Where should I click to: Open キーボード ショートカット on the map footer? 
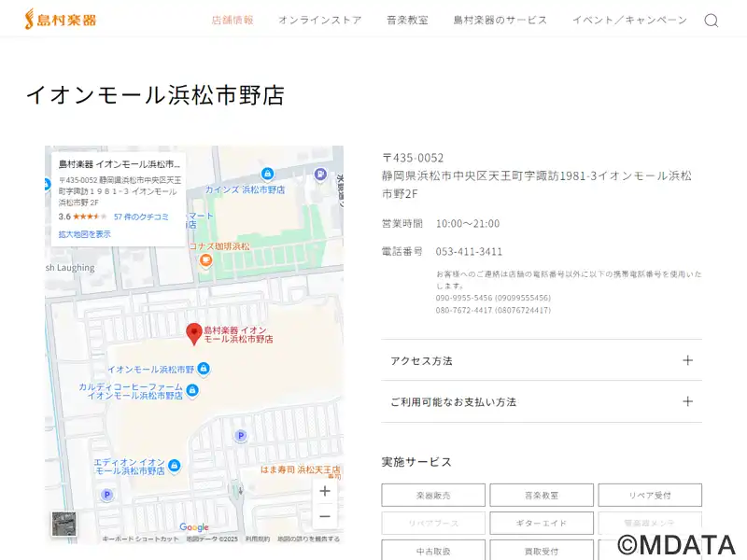(x=141, y=539)
